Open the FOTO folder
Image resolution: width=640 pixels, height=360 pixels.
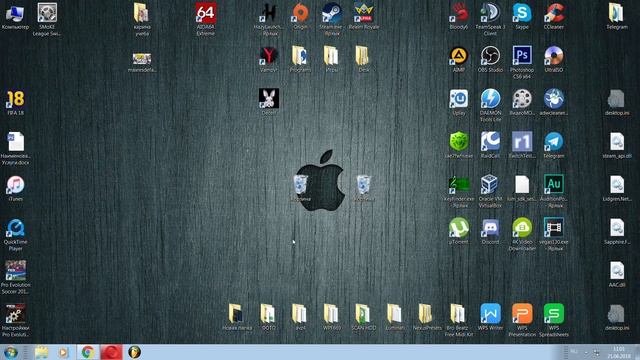pos(269,314)
